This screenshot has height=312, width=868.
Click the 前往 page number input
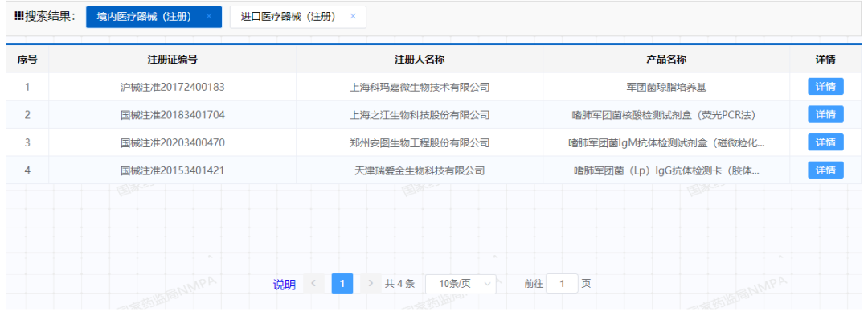pos(562,284)
